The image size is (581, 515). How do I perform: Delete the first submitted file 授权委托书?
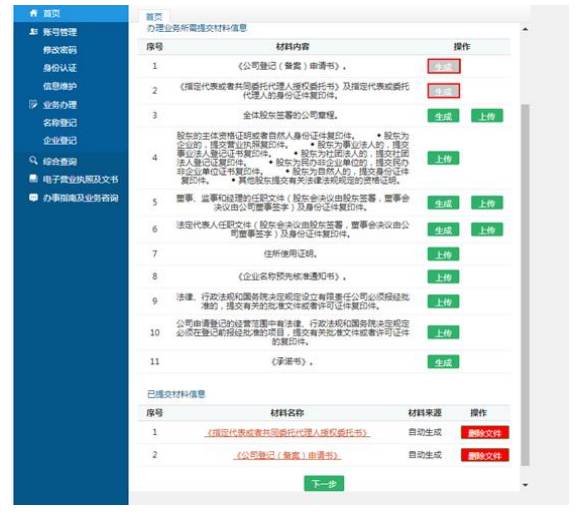pyautogui.click(x=485, y=432)
